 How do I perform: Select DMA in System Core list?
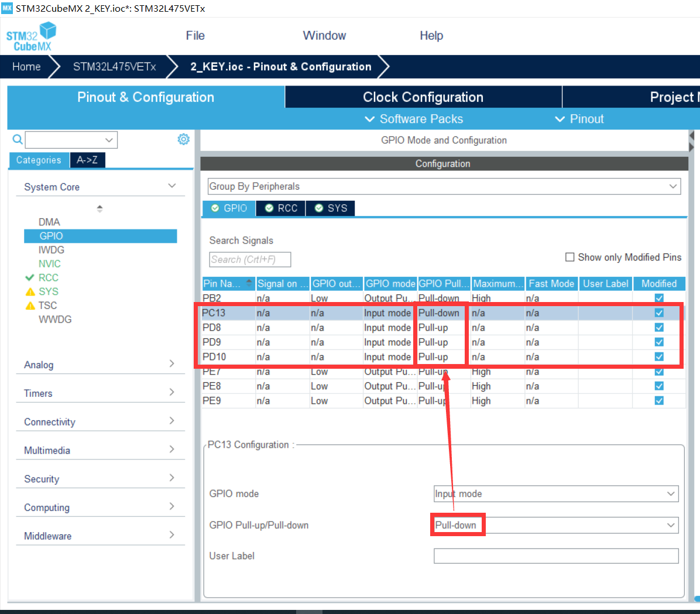(49, 222)
